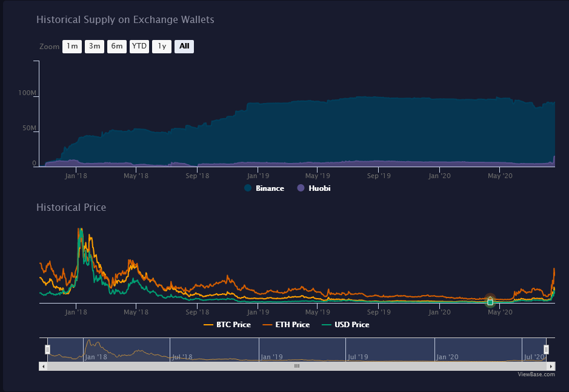Select the 6m zoom preset
The width and height of the screenshot is (569, 392).
pos(116,46)
